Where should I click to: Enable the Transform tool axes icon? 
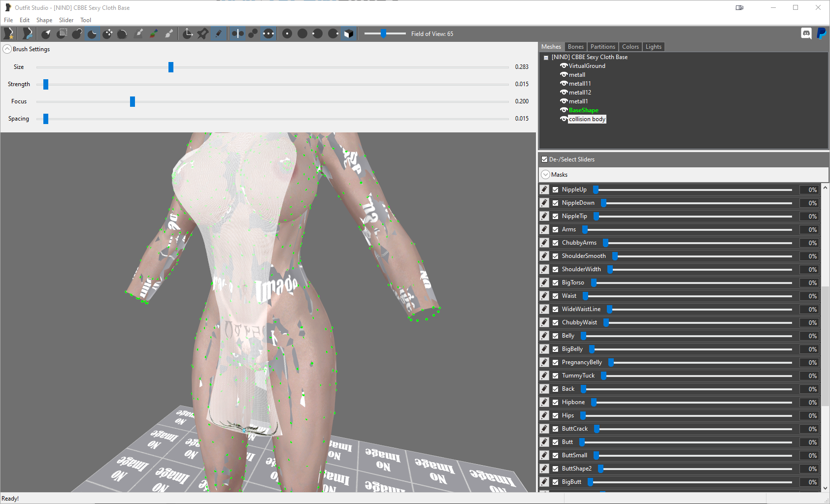188,33
